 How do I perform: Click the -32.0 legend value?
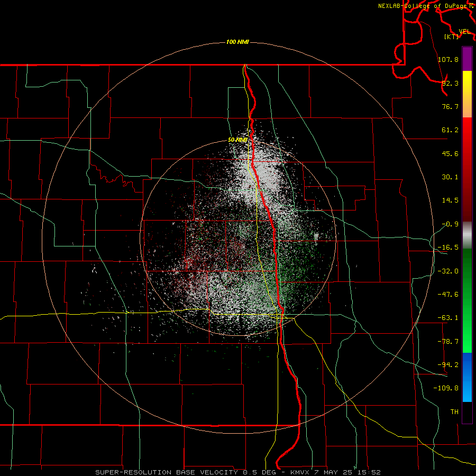point(448,271)
